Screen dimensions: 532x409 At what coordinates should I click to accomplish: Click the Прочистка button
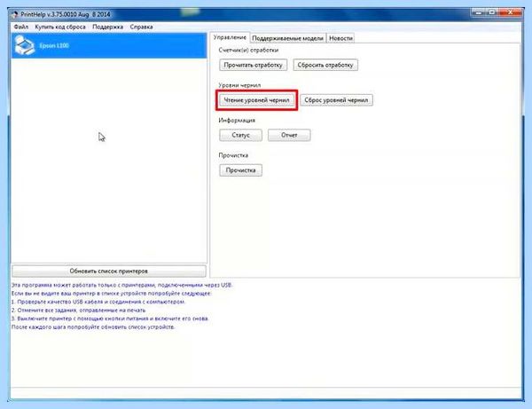coord(240,170)
